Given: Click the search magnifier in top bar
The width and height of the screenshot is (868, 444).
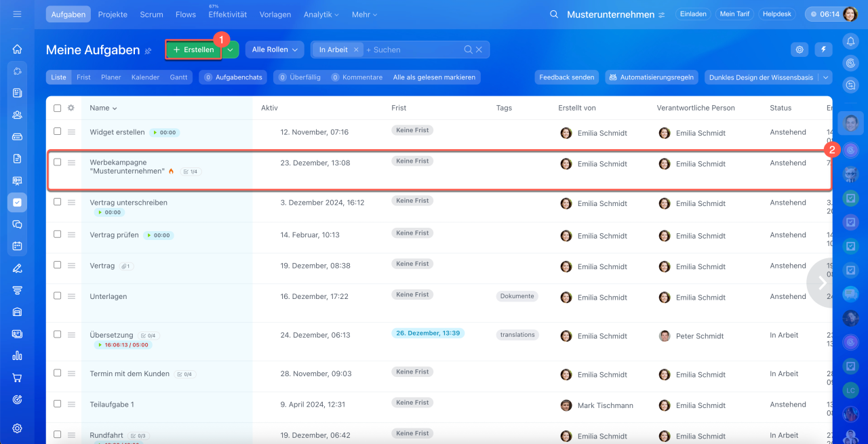Looking at the screenshot, I should [554, 14].
